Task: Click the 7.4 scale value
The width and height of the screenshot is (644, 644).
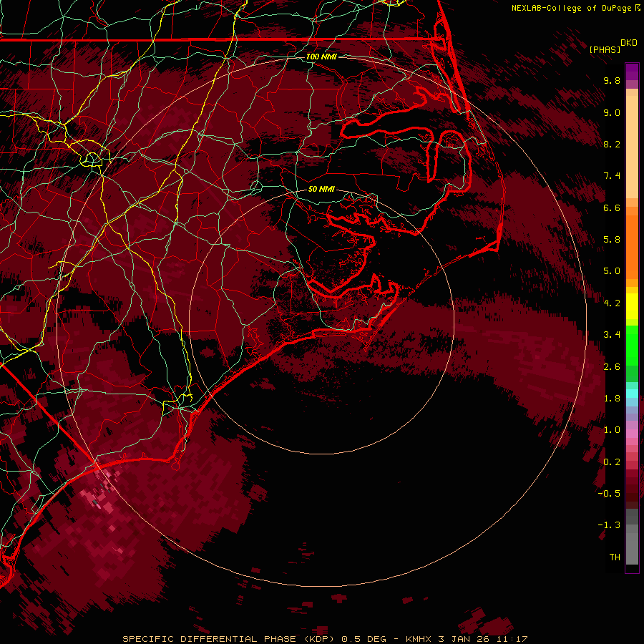Action: (x=612, y=176)
